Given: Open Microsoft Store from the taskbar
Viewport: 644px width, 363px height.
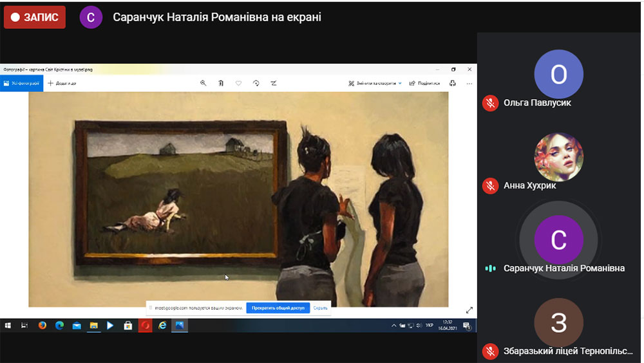Looking at the screenshot, I should pos(128,326).
